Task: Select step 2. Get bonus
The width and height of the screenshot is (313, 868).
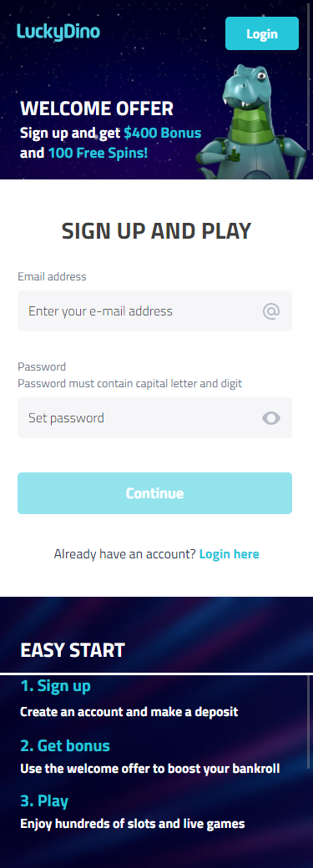Action: point(65,745)
